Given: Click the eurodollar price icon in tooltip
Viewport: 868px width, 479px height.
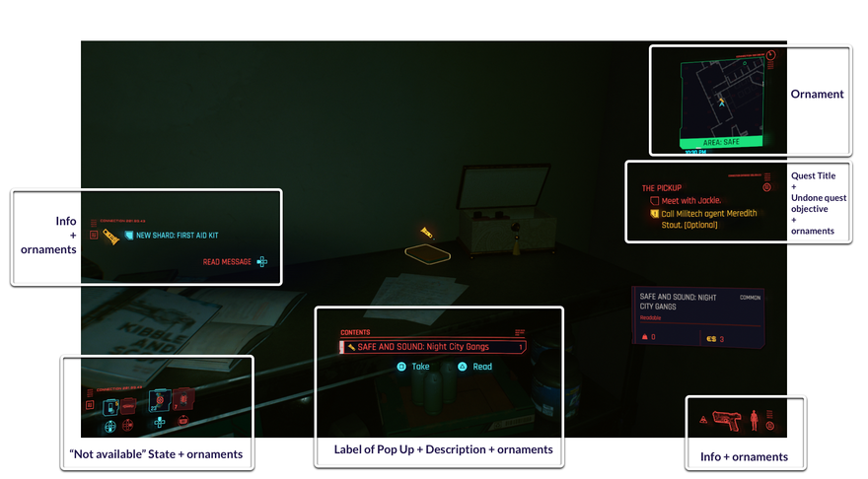Looking at the screenshot, I should (x=711, y=339).
